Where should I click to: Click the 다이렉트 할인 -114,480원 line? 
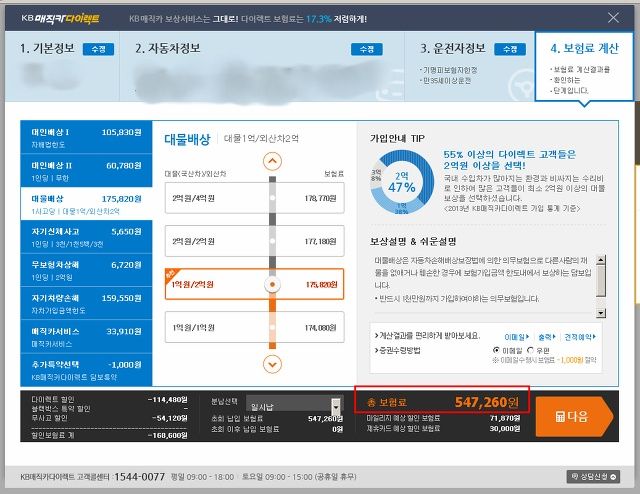(x=109, y=399)
